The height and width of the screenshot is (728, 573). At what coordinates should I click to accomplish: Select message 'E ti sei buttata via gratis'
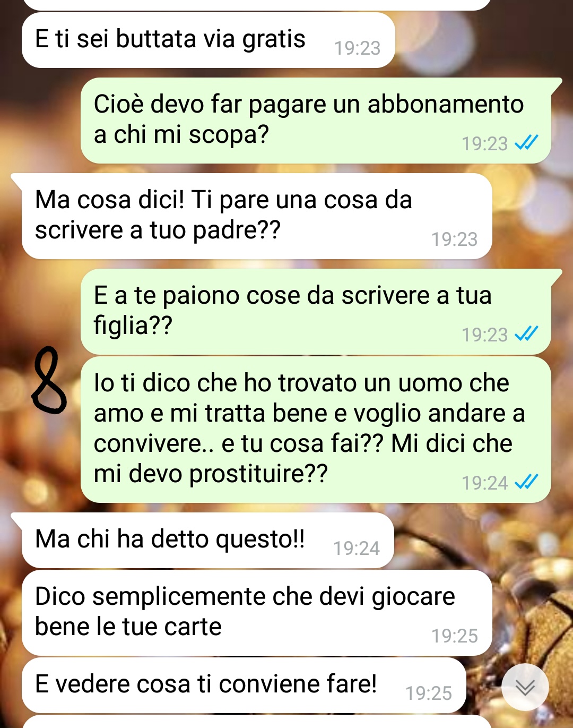[208, 40]
